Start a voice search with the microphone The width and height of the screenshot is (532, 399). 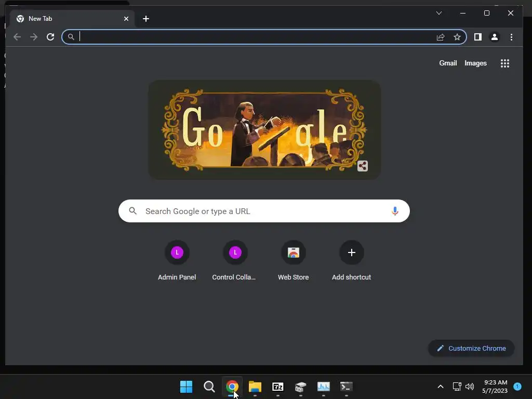(x=395, y=211)
